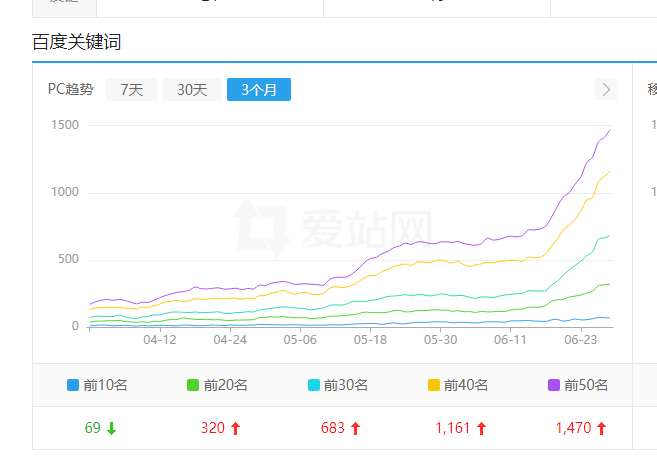Toggle the 前30名 legend series
This screenshot has height=460, width=657.
tap(338, 385)
